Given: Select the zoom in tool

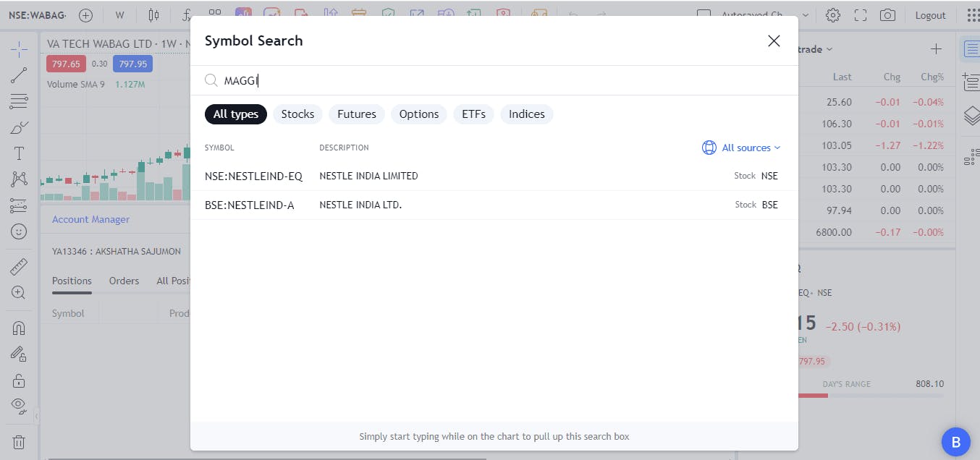Looking at the screenshot, I should coord(19,293).
